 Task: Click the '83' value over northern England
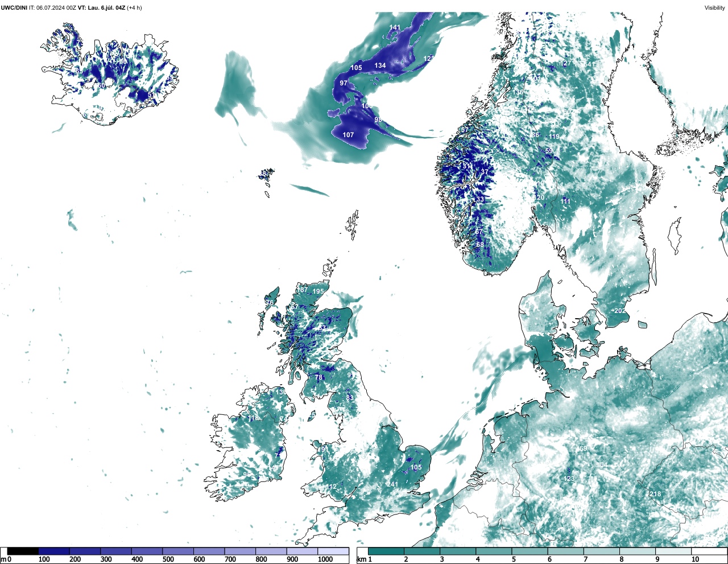click(350, 398)
